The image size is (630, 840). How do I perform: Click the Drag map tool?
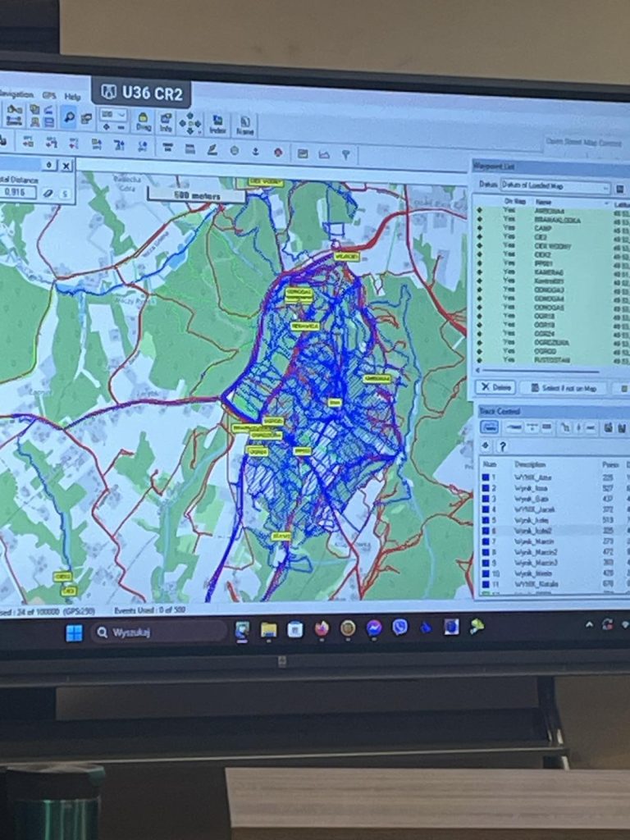(x=143, y=121)
